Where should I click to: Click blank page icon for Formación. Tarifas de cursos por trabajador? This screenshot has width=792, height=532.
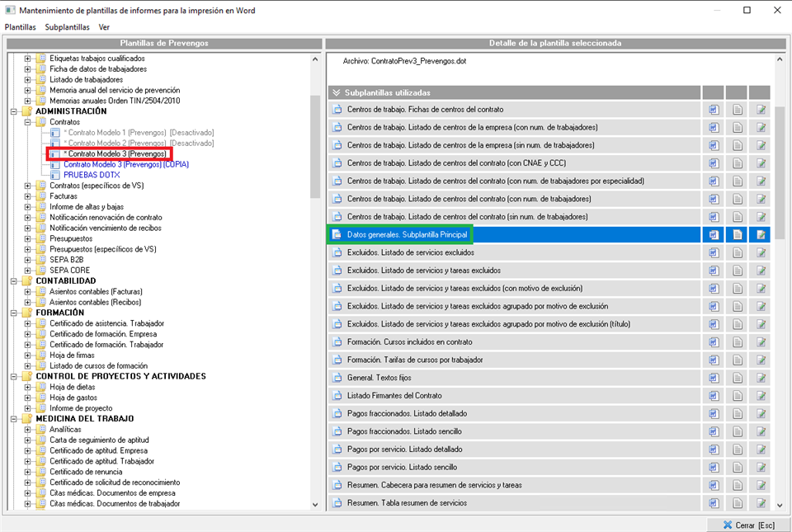(x=737, y=360)
